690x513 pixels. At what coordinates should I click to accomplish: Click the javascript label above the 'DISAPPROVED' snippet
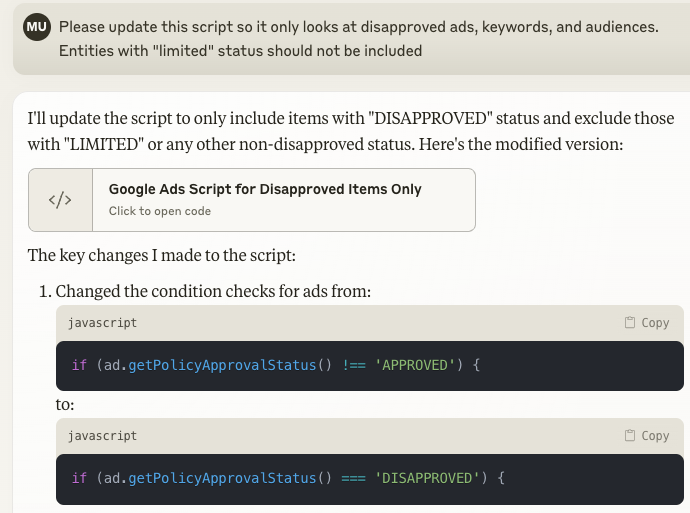[x=102, y=436]
